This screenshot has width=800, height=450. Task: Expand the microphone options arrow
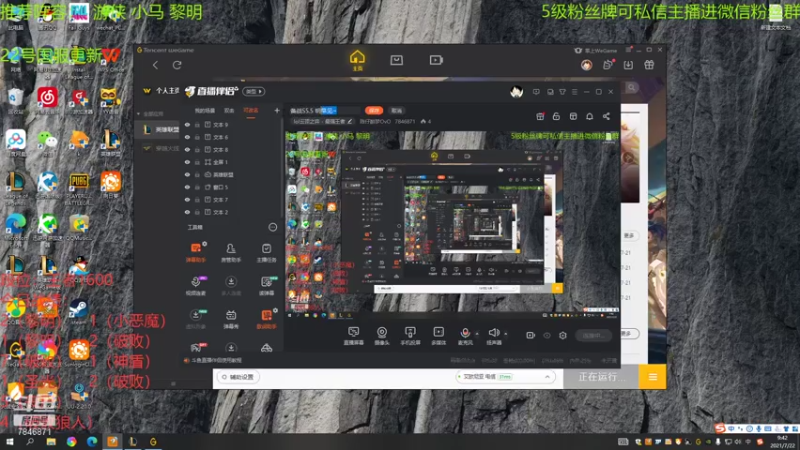click(x=477, y=334)
